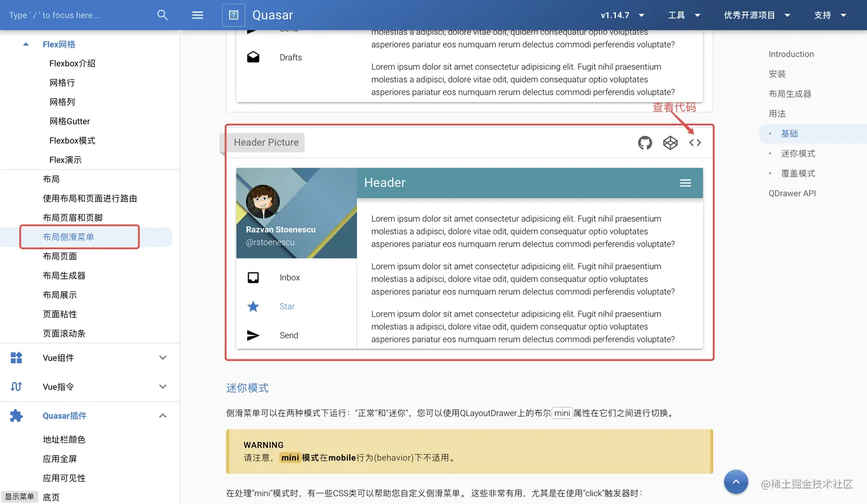Open 布局生成器 in left sidebar
Image resolution: width=867 pixels, height=504 pixels.
64,276
